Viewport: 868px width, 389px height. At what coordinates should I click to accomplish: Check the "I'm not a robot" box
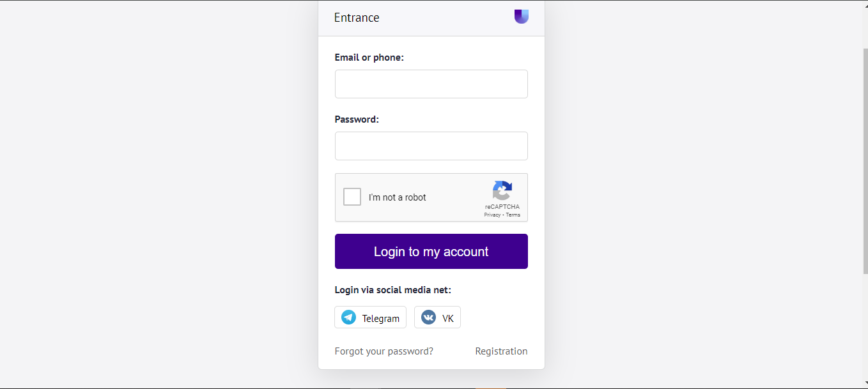coord(352,197)
